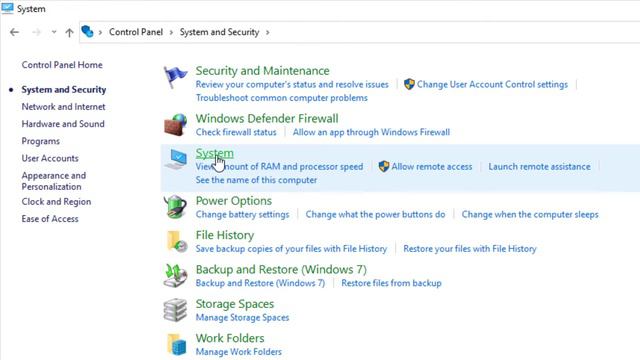Click Change what the power buttons do
This screenshot has height=360, width=640.
point(376,214)
